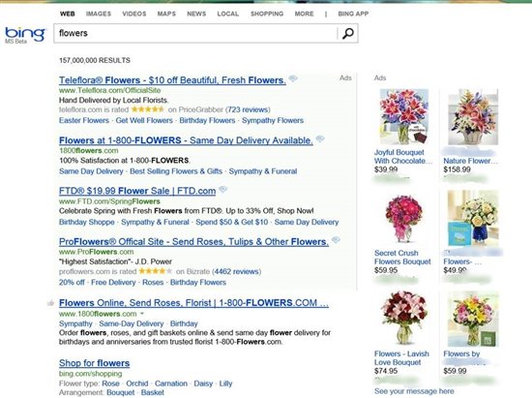Click Birthday Shoppe sublink
The image size is (532, 398).
coord(86,222)
